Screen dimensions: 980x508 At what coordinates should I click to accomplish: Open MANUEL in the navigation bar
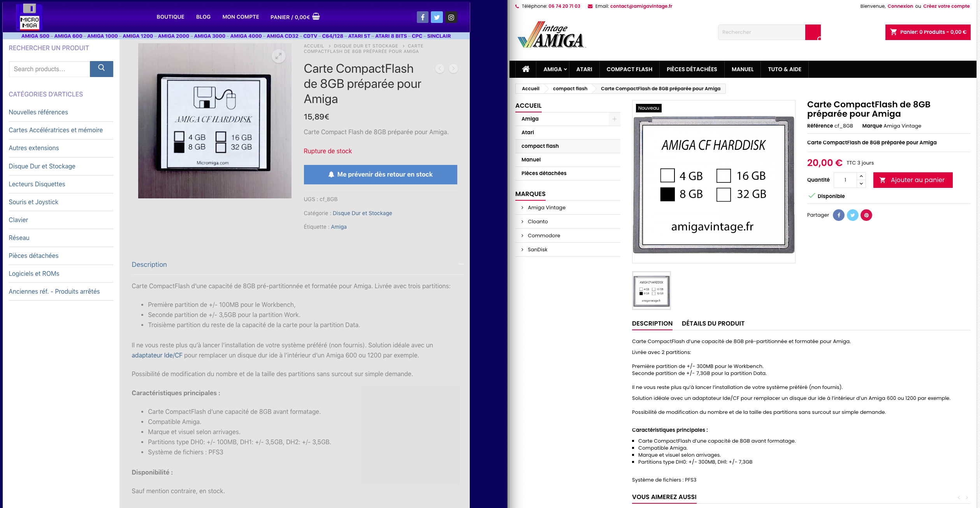(743, 69)
